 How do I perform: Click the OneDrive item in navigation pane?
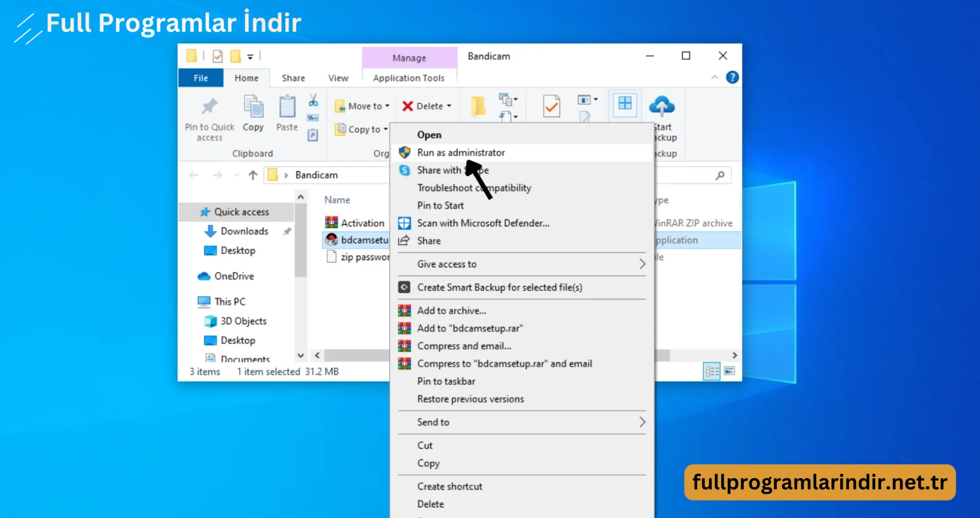coord(226,276)
